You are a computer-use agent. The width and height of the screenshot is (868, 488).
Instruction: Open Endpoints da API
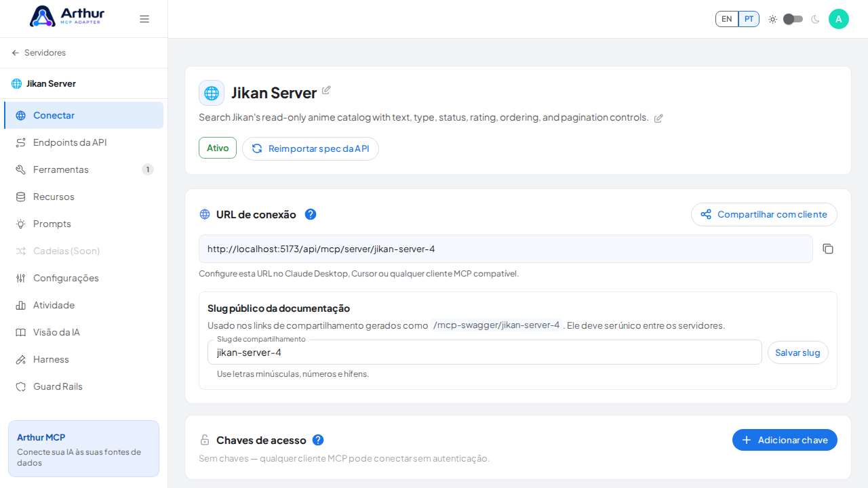click(x=84, y=142)
